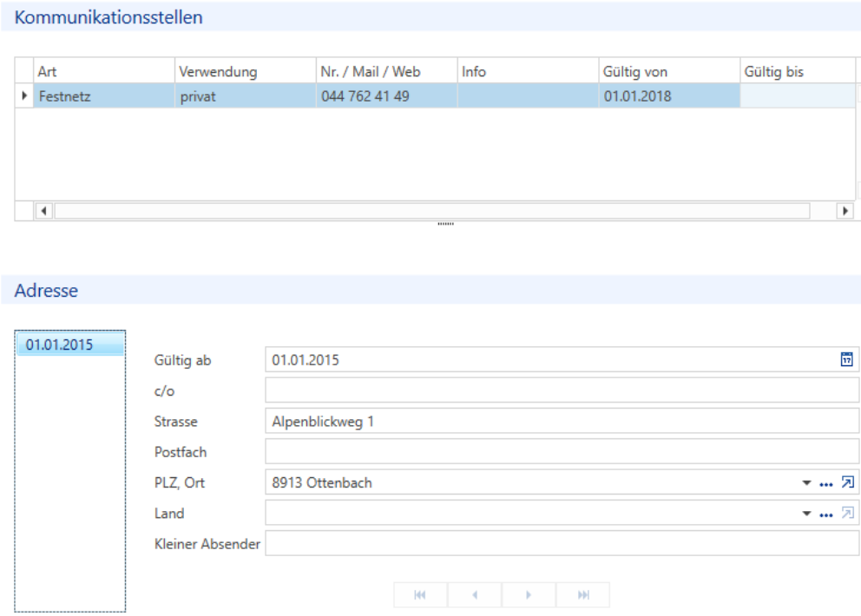Go to previous address record
Screen dimensions: 861x616
point(475,594)
